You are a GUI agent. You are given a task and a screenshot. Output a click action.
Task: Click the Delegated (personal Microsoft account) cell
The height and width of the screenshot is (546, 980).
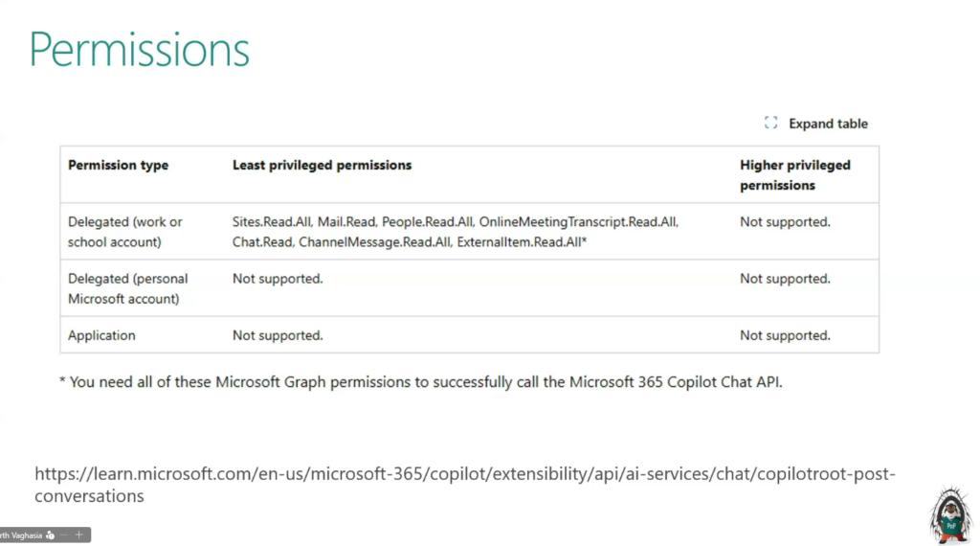coord(127,288)
